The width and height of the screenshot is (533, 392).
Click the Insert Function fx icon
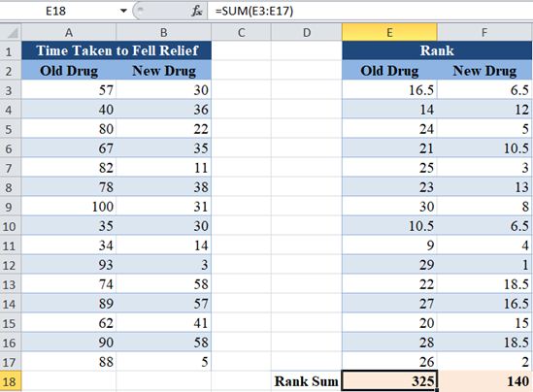[x=196, y=11]
